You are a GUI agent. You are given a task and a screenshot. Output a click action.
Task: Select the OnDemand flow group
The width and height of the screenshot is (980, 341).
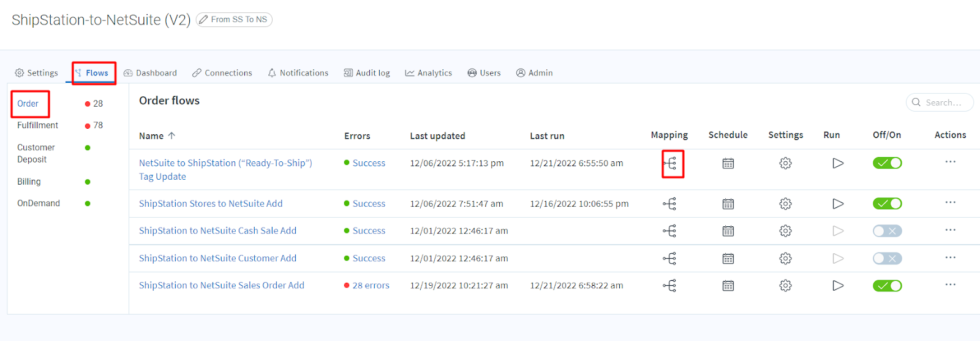pyautogui.click(x=39, y=203)
